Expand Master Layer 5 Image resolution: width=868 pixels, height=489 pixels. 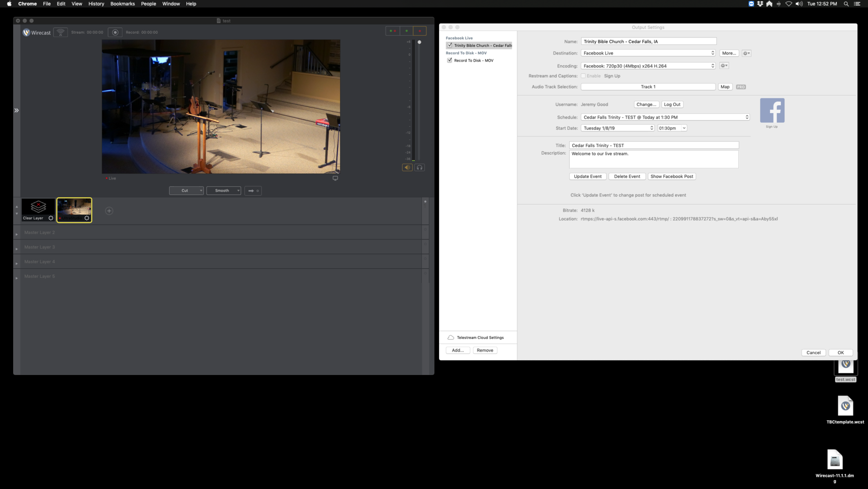(x=17, y=278)
